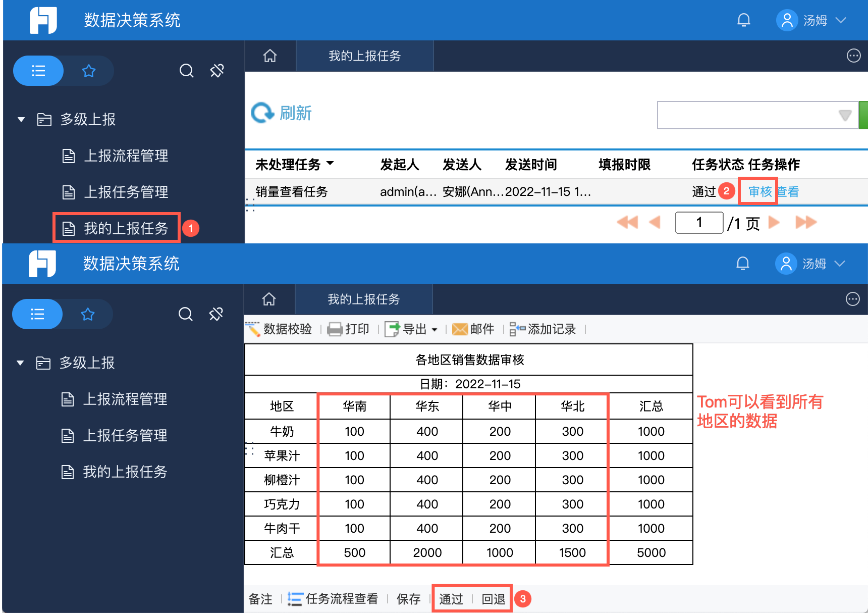Click the 发送时间 column header
This screenshot has height=613, width=868.
(531, 164)
